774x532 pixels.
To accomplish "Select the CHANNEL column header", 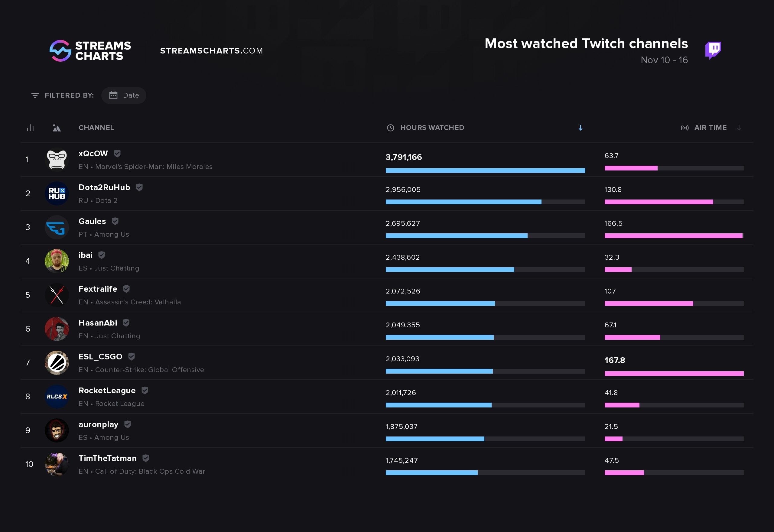I will coord(95,128).
